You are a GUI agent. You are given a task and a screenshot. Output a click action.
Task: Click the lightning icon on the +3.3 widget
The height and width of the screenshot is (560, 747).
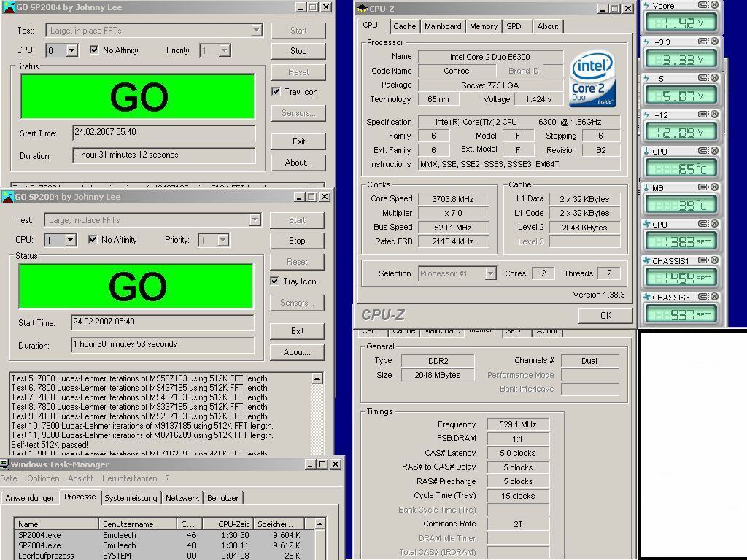pos(646,42)
